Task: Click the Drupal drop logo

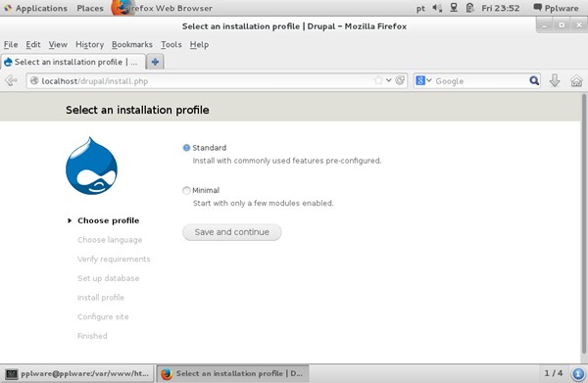Action: [x=91, y=166]
